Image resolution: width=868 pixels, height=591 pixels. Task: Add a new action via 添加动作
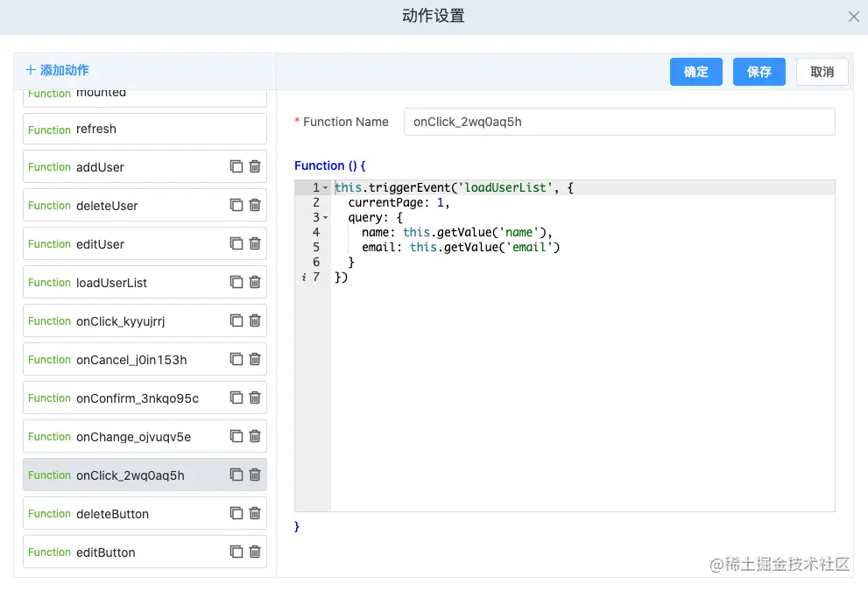[57, 70]
